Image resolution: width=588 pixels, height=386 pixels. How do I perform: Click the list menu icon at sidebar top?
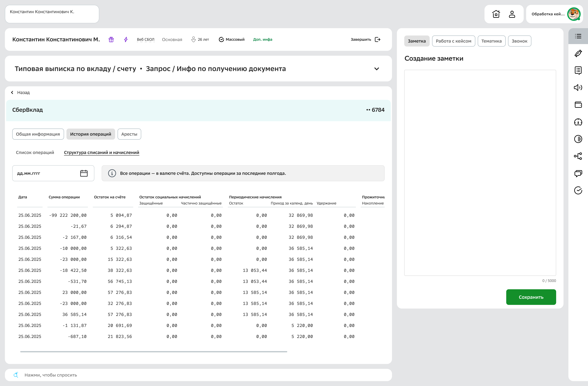[578, 36]
